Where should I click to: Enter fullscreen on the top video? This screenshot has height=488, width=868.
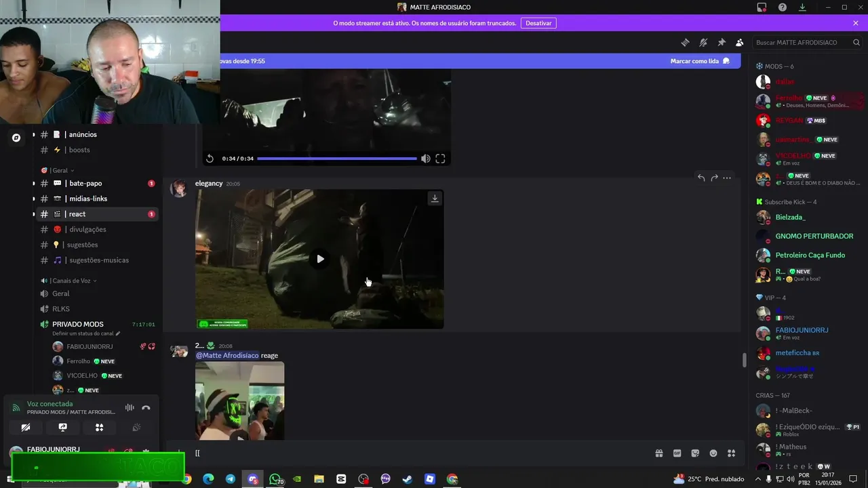pyautogui.click(x=440, y=159)
